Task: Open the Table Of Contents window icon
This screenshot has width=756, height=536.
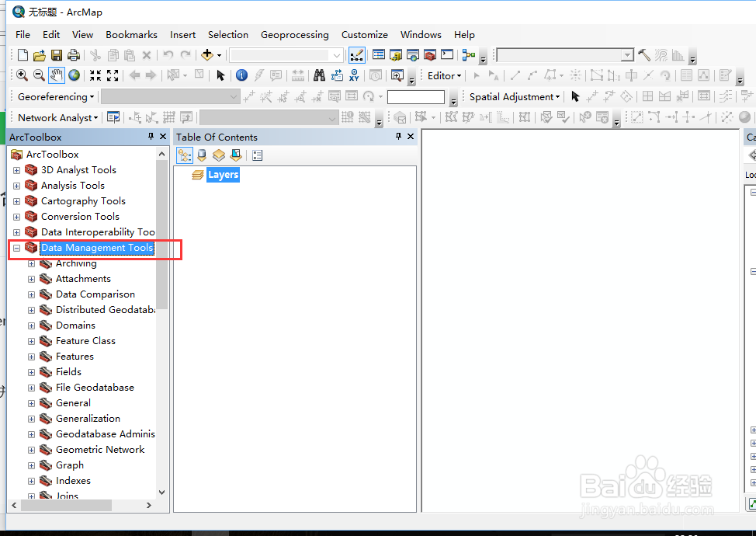Action: point(379,55)
